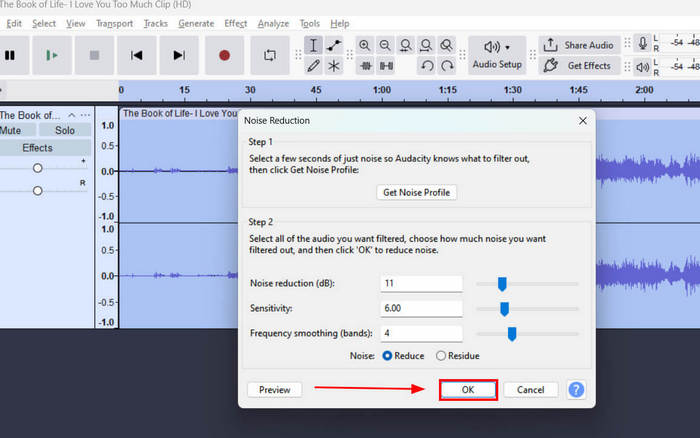Skip to start of track
Image resolution: width=700 pixels, height=438 pixels.
[137, 55]
